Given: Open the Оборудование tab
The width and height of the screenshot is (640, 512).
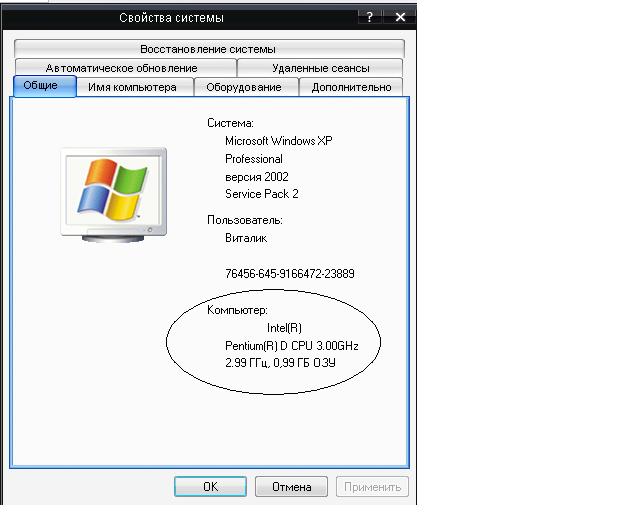Looking at the screenshot, I should pyautogui.click(x=246, y=87).
